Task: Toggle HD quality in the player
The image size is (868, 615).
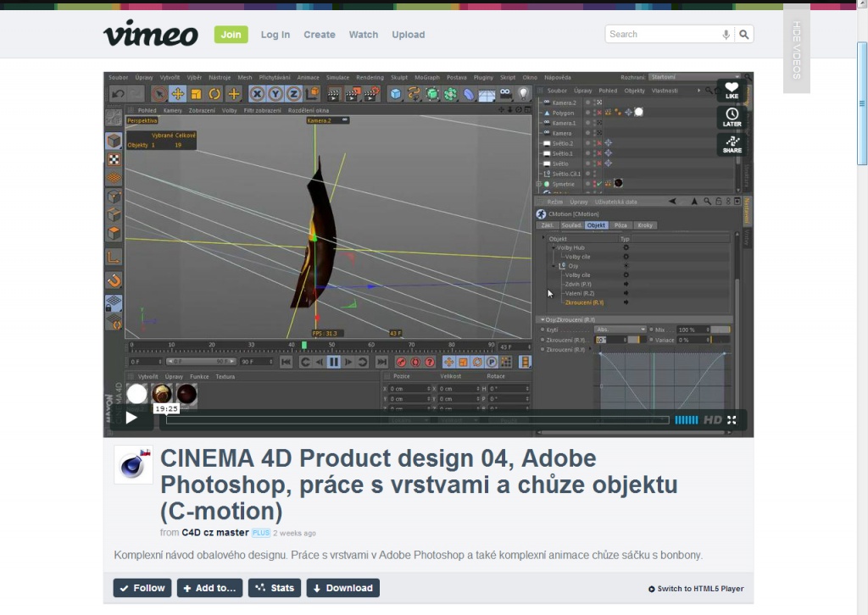Action: (x=712, y=420)
